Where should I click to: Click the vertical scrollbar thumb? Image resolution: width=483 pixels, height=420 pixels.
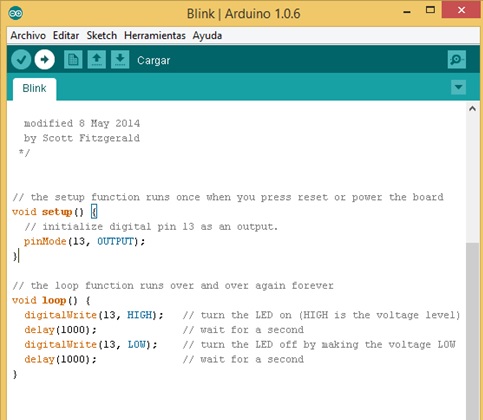(x=472, y=331)
